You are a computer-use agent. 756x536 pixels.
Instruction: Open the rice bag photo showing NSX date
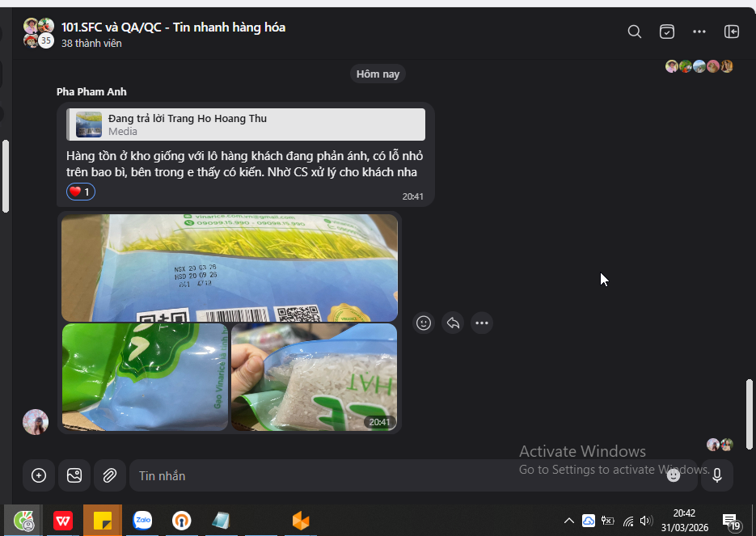pyautogui.click(x=230, y=268)
